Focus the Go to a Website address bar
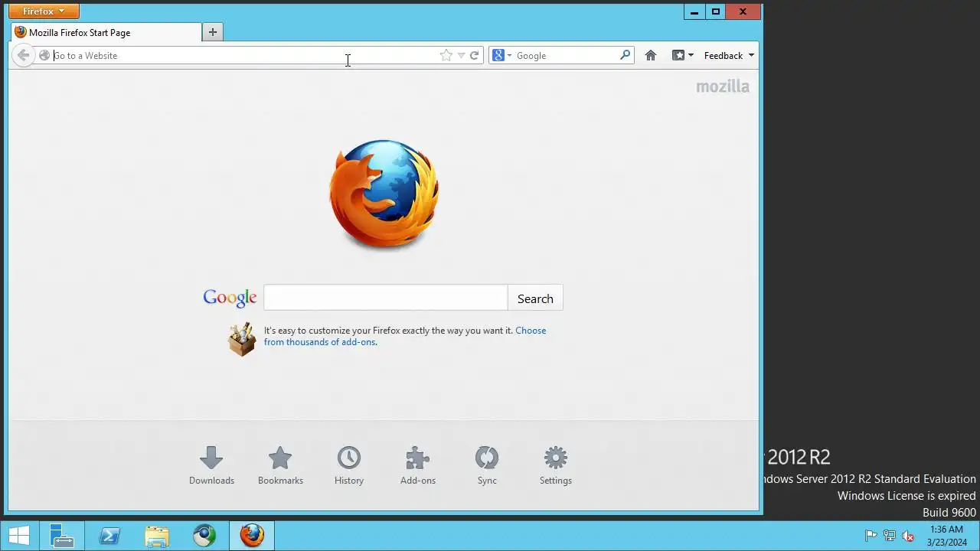 243,55
